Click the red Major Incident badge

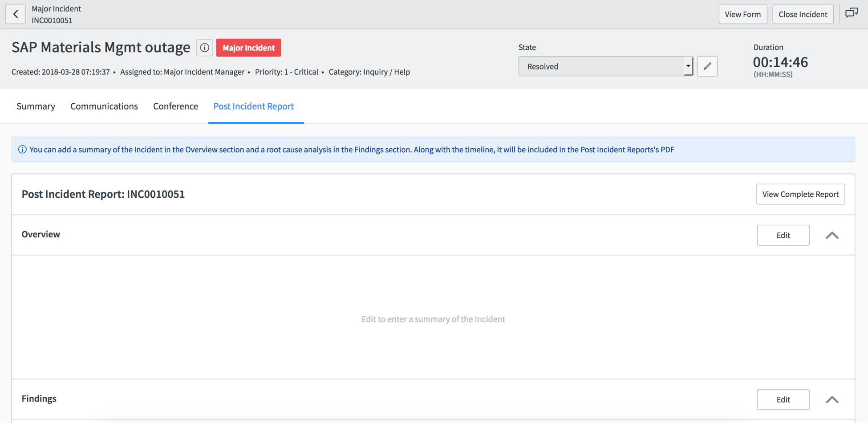click(x=248, y=48)
